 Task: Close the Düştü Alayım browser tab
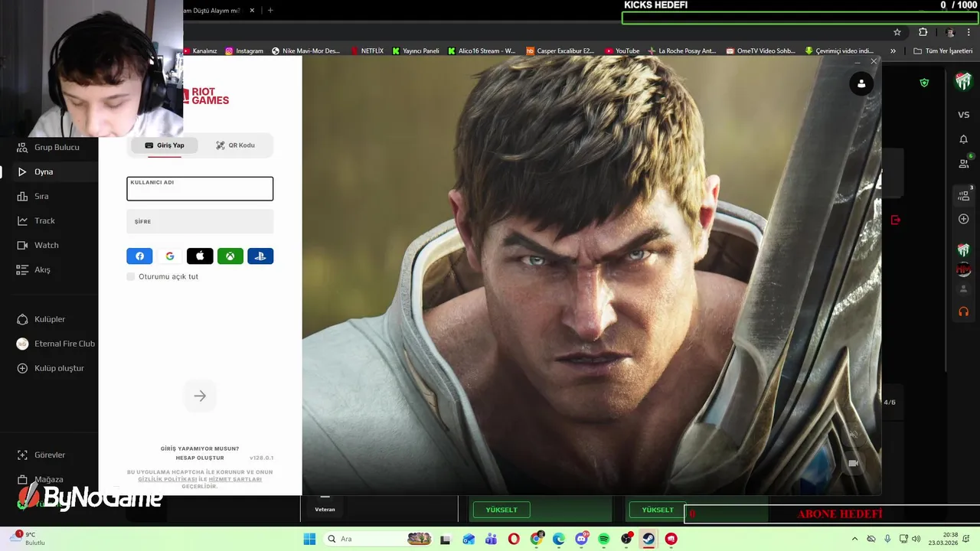pos(252,11)
